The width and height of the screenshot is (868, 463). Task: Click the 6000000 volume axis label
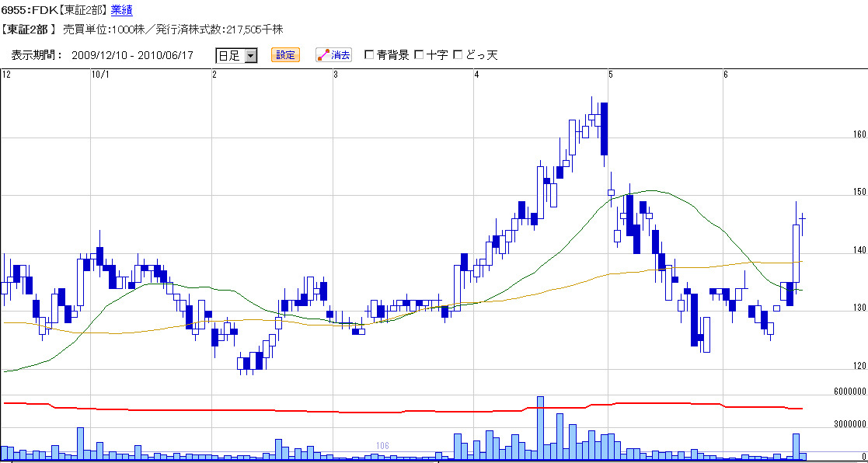[x=849, y=392]
